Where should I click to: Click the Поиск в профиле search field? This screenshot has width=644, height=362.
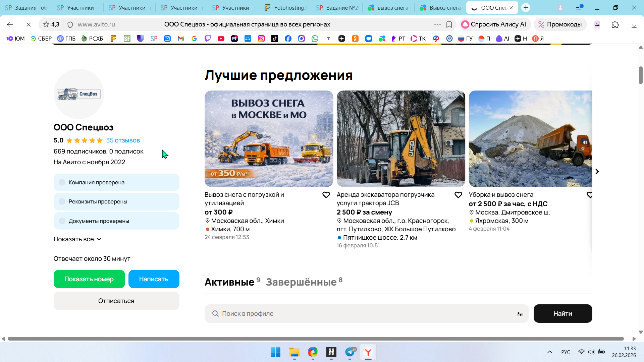(x=362, y=314)
